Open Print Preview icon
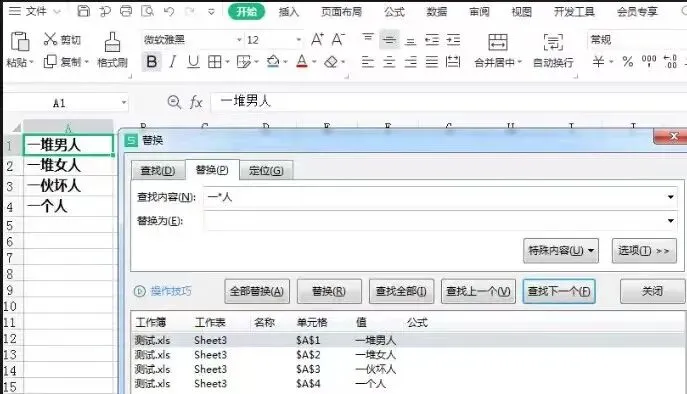Image resolution: width=687 pixels, height=394 pixels. [147, 11]
